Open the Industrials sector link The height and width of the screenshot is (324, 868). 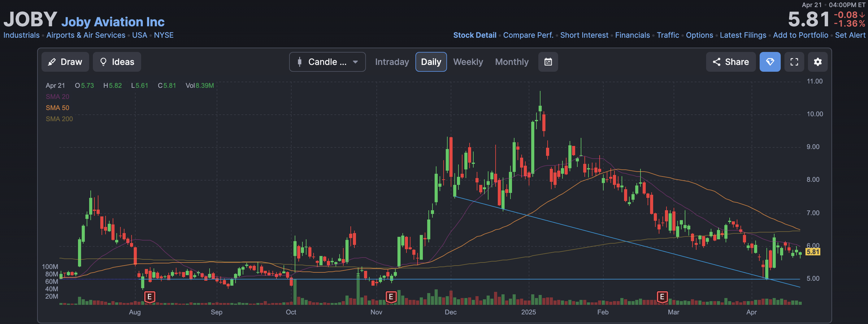click(21, 35)
